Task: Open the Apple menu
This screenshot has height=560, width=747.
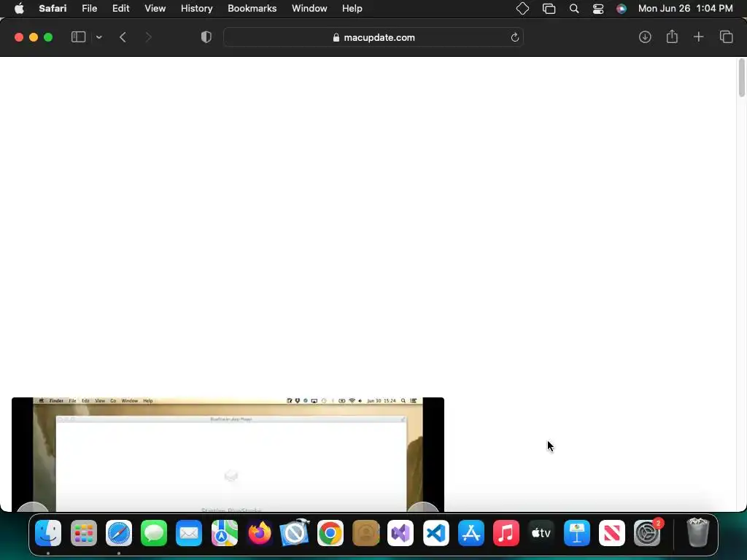Action: coord(19,9)
